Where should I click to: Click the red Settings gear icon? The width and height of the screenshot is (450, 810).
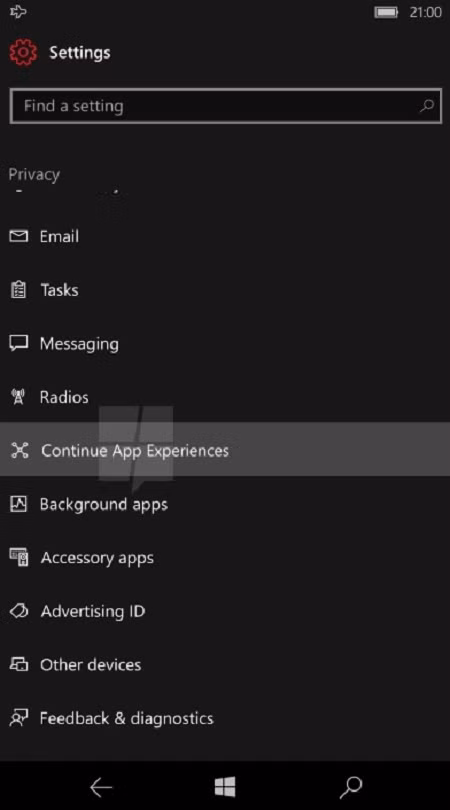23,53
